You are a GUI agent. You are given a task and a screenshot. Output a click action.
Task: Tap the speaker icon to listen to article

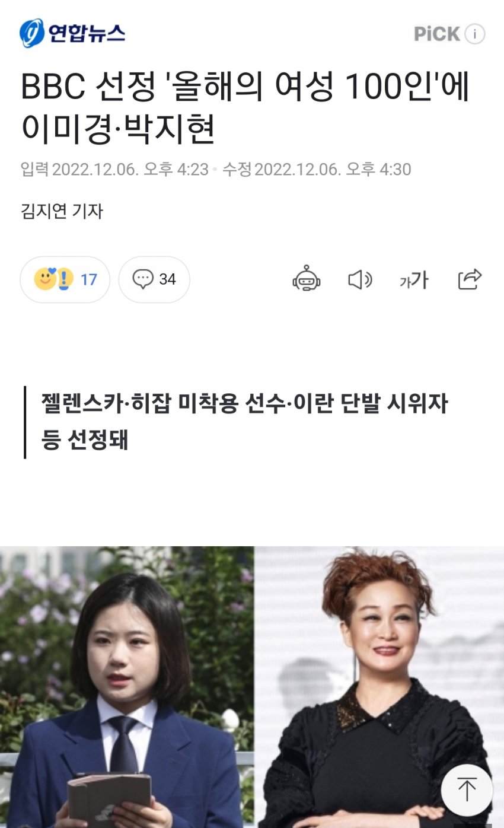pos(359,279)
